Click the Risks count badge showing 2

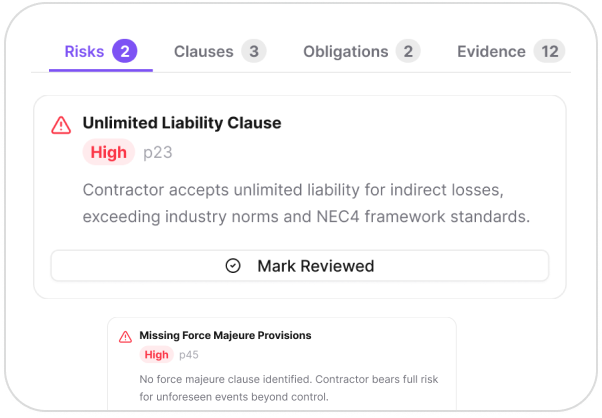click(125, 51)
